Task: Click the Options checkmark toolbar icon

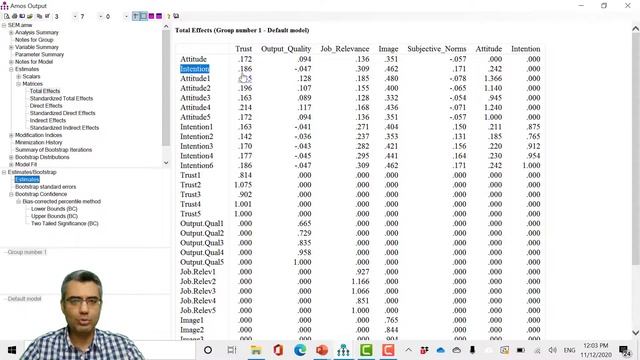Action: (x=47, y=16)
